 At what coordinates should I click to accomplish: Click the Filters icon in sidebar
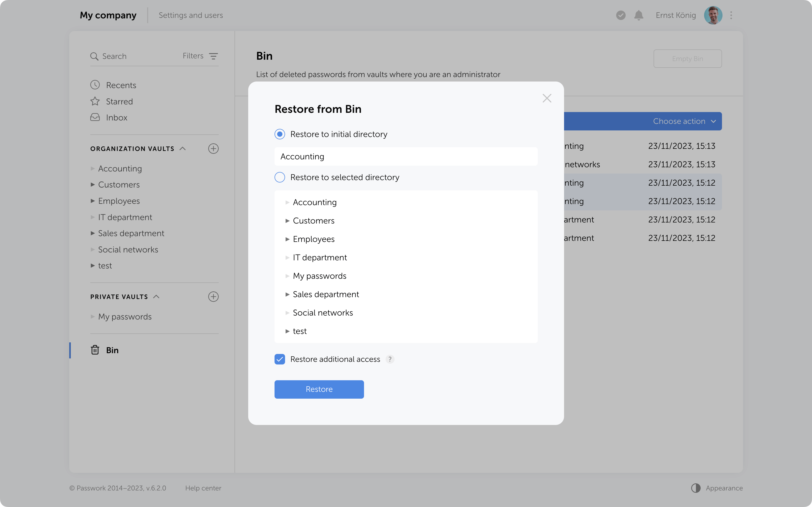(x=213, y=56)
